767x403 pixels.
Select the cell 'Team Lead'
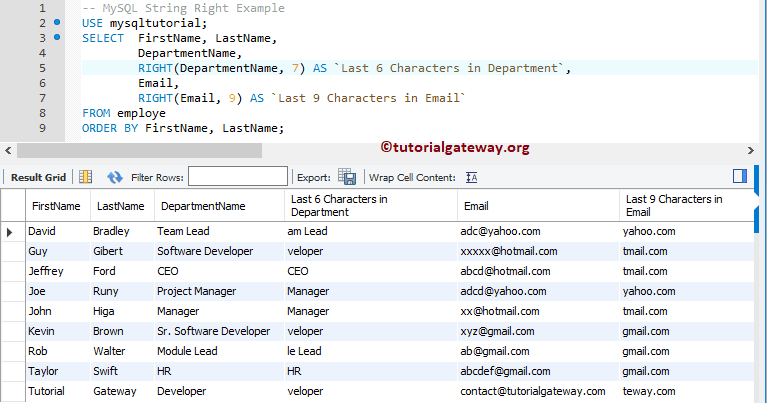[x=219, y=231]
